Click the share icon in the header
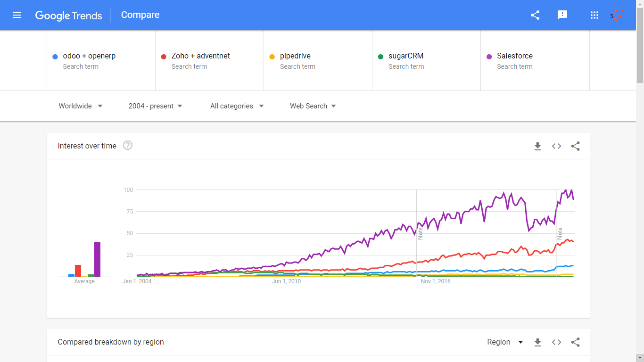 coord(535,15)
